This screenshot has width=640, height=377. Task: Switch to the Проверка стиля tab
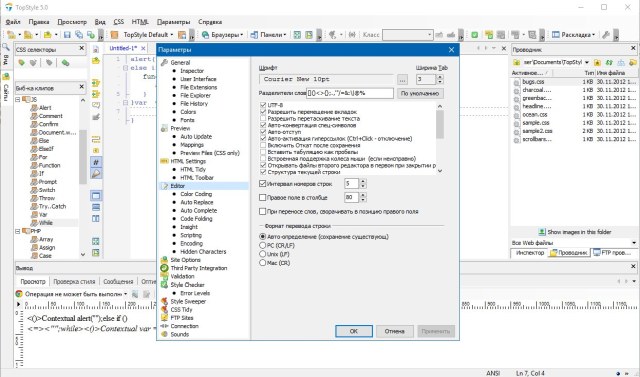(74, 282)
